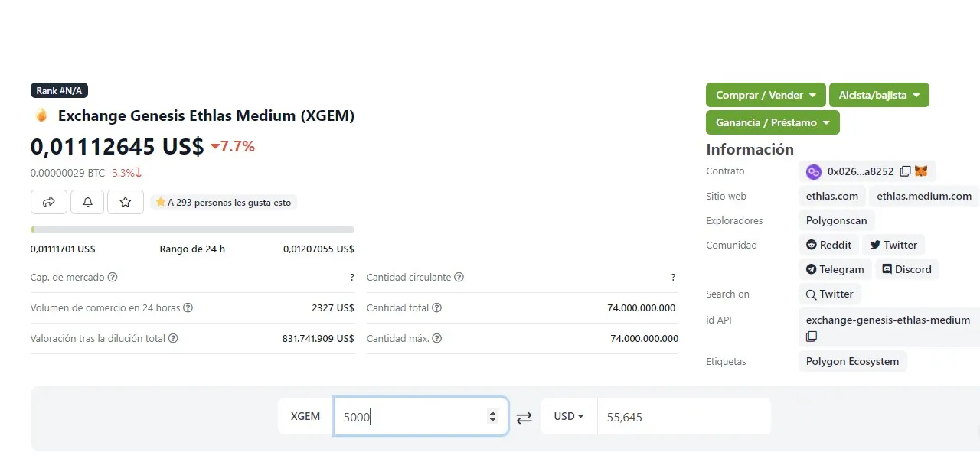Click the share arrow icon button

[x=49, y=202]
